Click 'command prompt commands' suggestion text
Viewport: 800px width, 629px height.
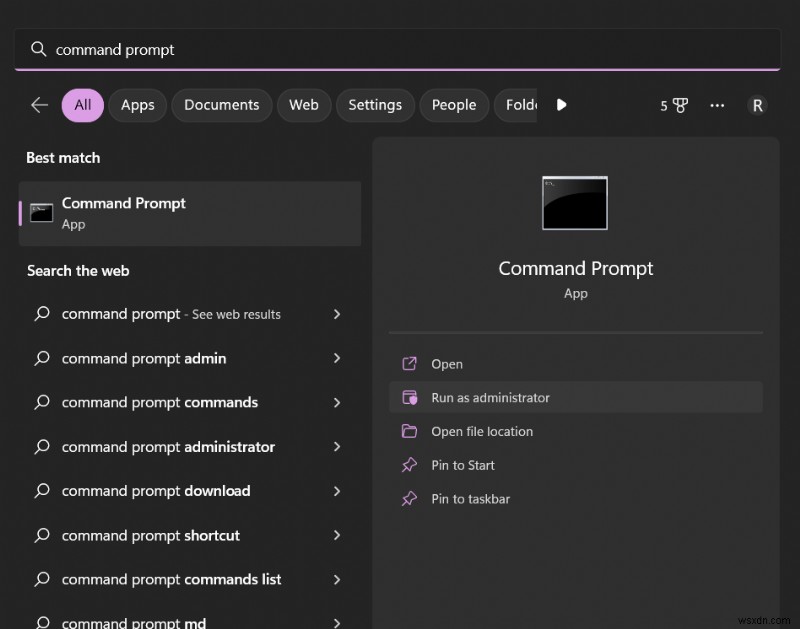click(x=160, y=403)
